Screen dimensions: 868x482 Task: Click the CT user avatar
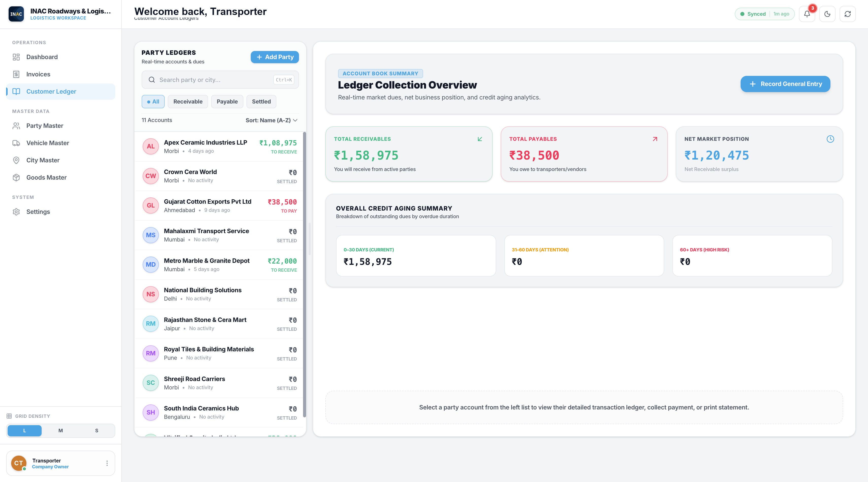[x=19, y=463]
